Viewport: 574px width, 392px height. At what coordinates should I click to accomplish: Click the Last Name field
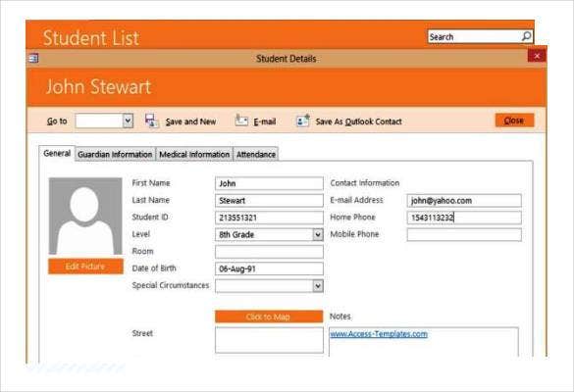pos(269,200)
